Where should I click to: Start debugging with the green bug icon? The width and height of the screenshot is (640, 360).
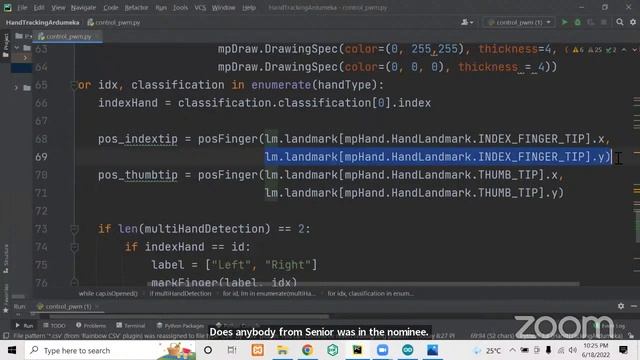tap(578, 22)
